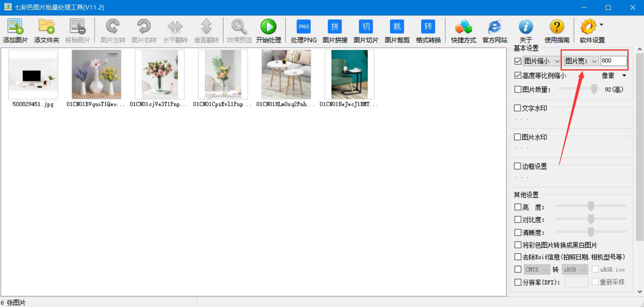Open the 图片拼接 (image stitching) tool
This screenshot has height=307, width=644.
[335, 27]
